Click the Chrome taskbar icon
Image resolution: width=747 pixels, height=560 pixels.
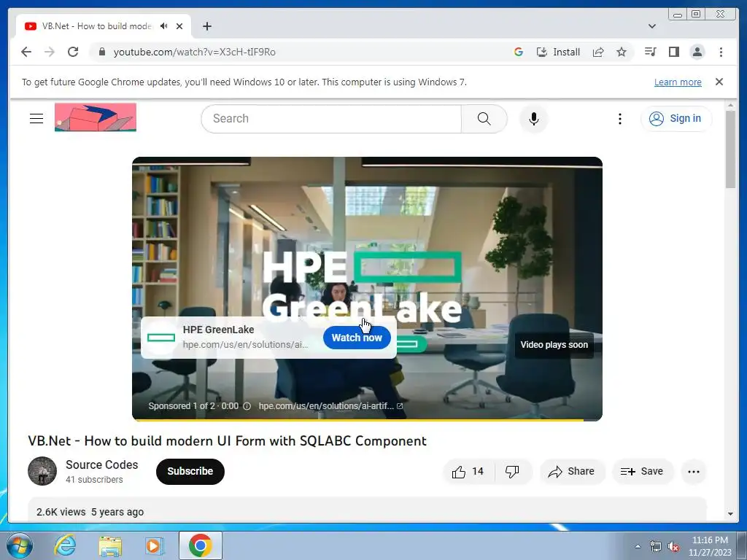pyautogui.click(x=201, y=545)
